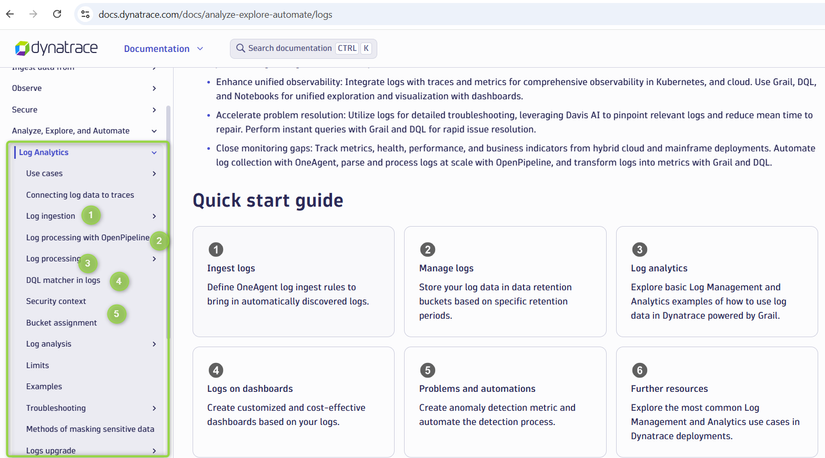Open Security context page
The height and width of the screenshot is (458, 825).
pyautogui.click(x=56, y=301)
